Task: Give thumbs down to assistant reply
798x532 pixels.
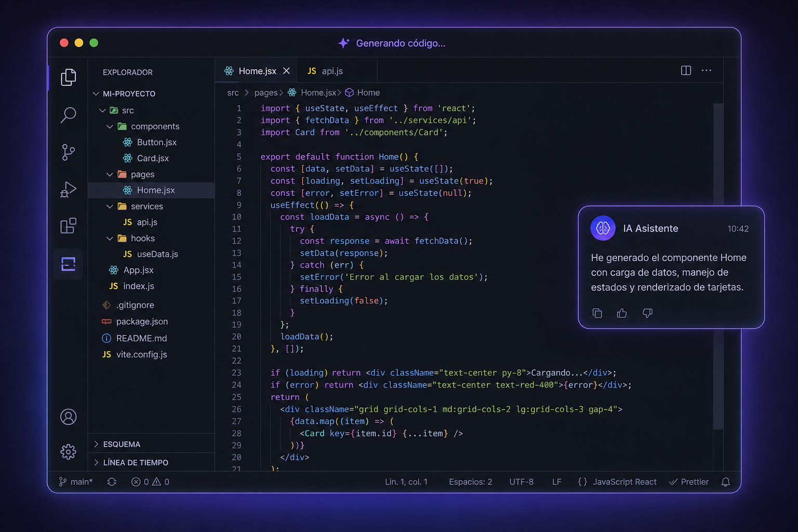Action: [647, 313]
